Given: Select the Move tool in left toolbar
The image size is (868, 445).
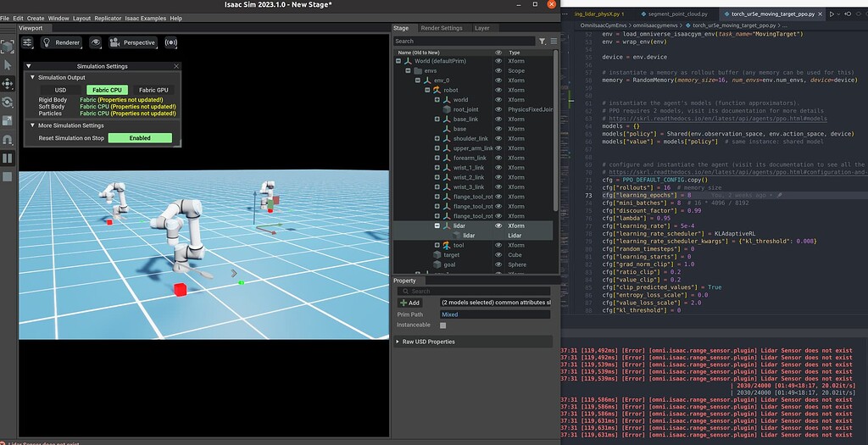Looking at the screenshot, I should pos(7,84).
